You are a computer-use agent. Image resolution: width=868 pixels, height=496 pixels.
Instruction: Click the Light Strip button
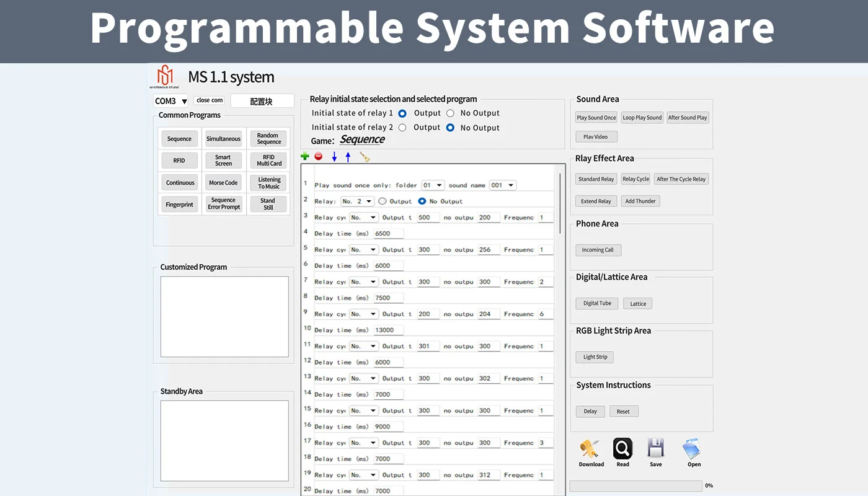tap(595, 357)
